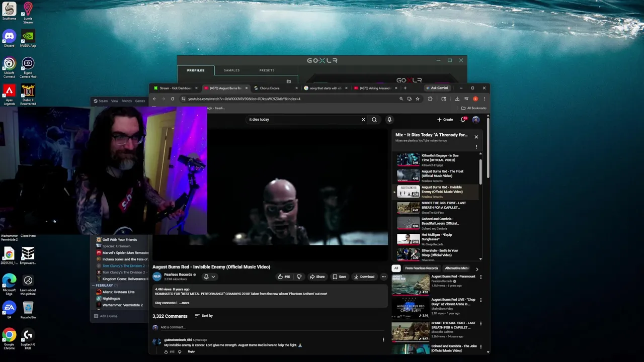Open Diablo II Resurrected desktop icon
Image resolution: width=644 pixels, height=362 pixels.
point(28,95)
